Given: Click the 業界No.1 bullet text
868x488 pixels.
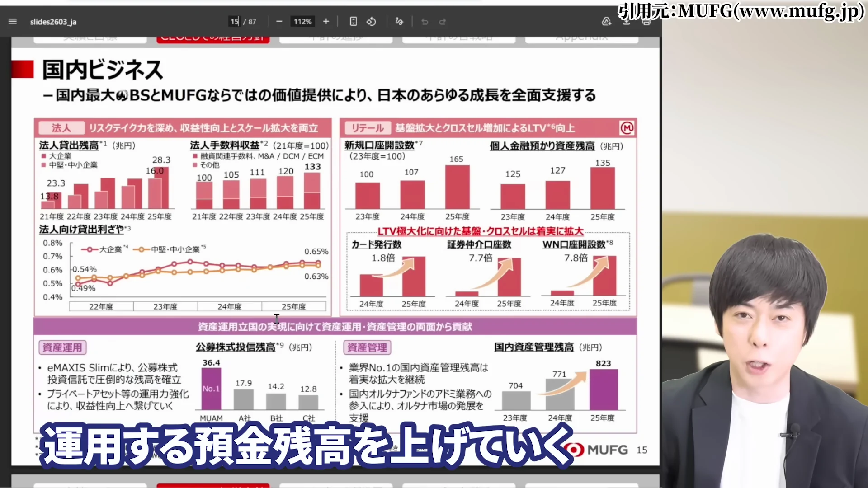Looking at the screenshot, I should 419,374.
